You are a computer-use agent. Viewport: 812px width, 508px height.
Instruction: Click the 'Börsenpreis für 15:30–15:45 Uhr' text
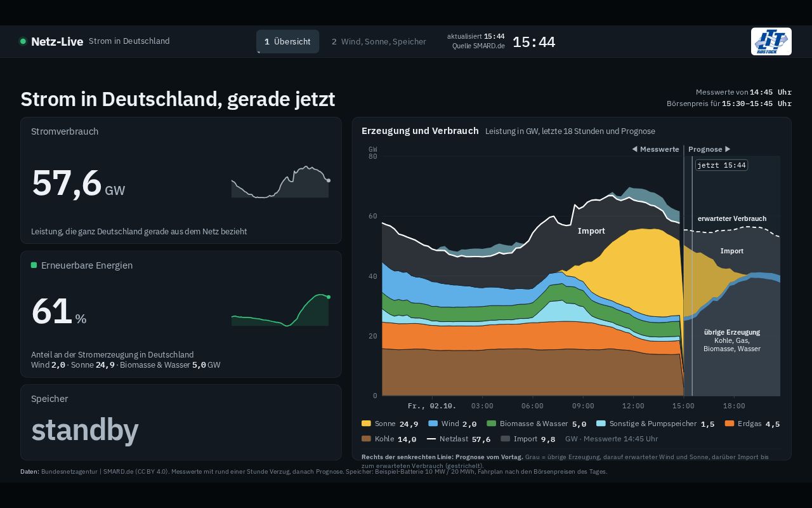[x=729, y=104]
